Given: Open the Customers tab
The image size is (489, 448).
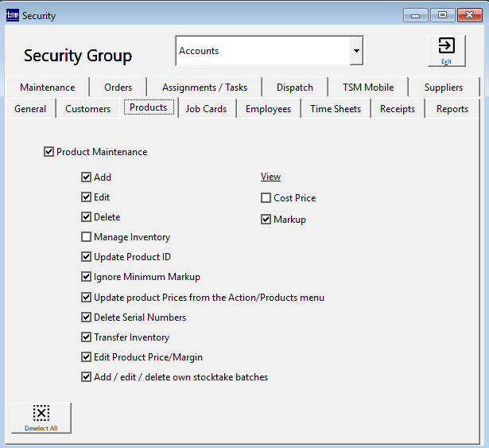Looking at the screenshot, I should 87,109.
